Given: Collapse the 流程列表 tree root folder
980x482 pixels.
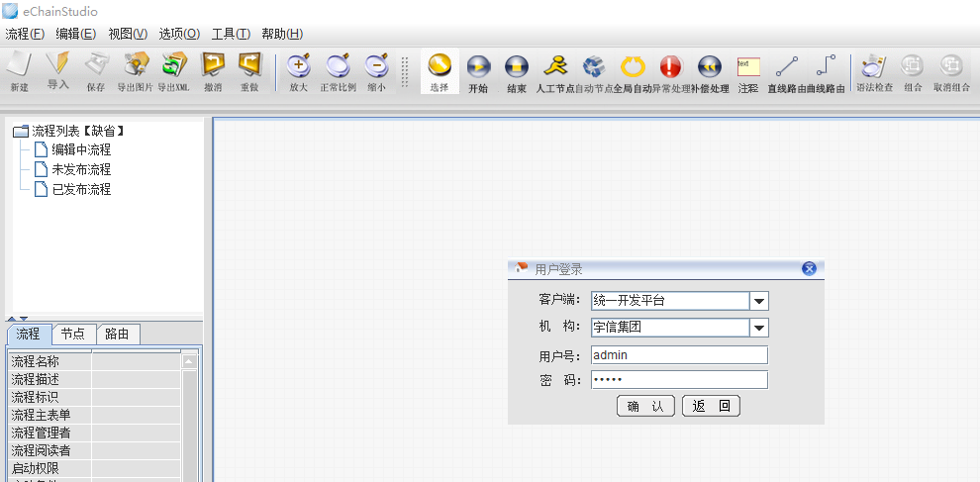Looking at the screenshot, I should pyautogui.click(x=20, y=131).
